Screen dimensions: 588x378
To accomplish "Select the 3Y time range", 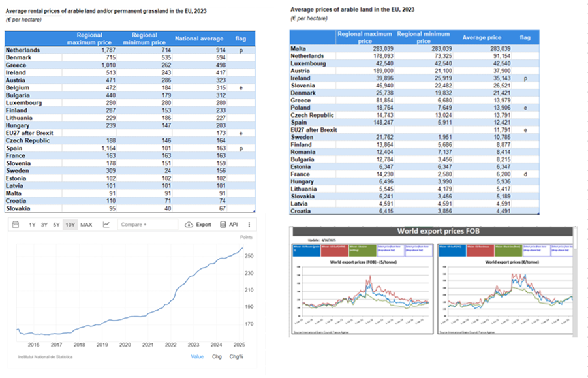I will coord(44,225).
